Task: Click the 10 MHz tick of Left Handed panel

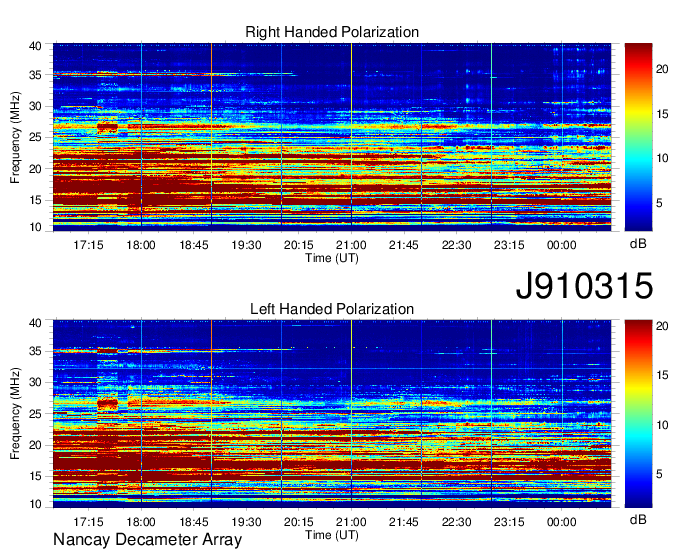Action: click(35, 504)
